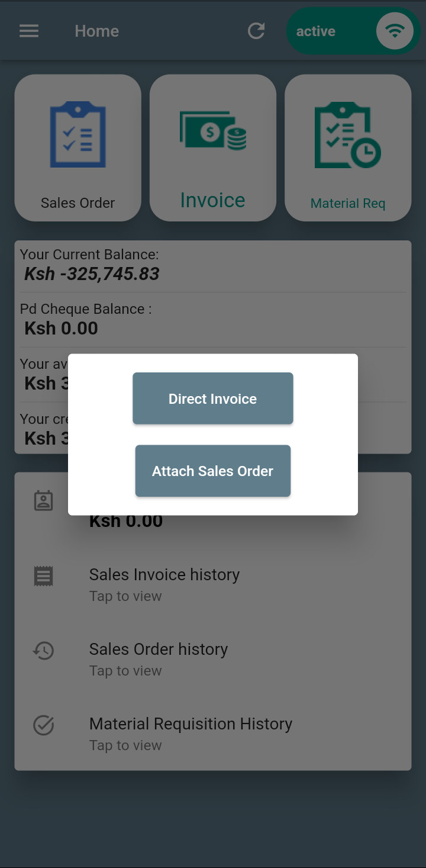The height and width of the screenshot is (868, 426).
Task: Open the Sales Order clipboard icon
Action: coord(78,134)
